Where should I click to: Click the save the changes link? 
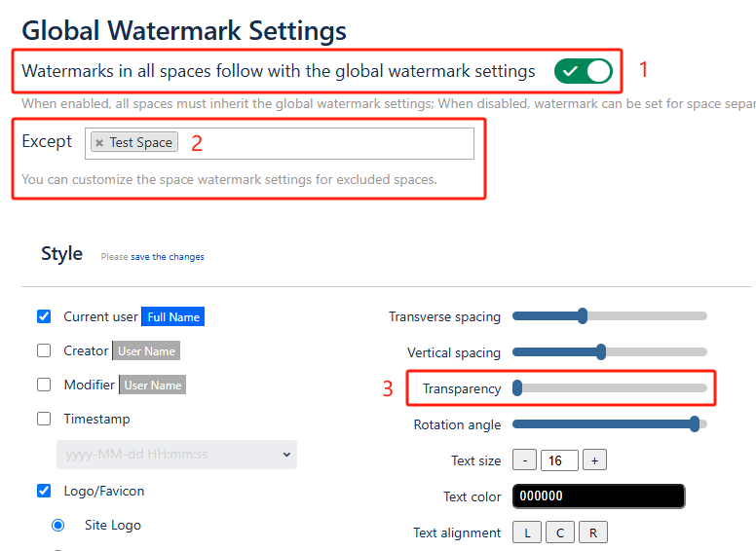(x=168, y=257)
